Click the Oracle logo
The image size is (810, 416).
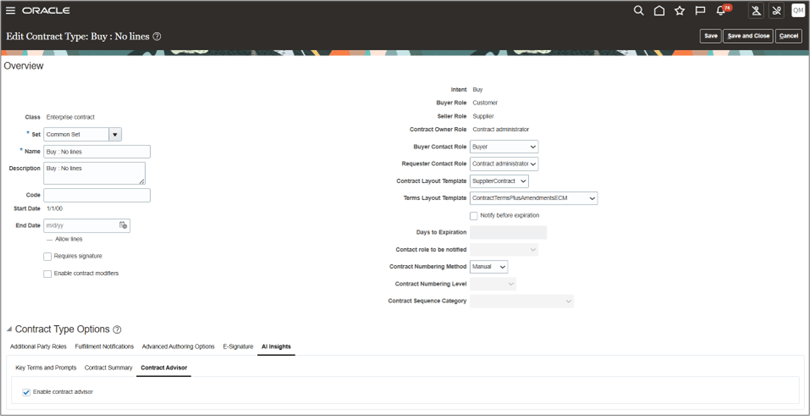[x=46, y=11]
